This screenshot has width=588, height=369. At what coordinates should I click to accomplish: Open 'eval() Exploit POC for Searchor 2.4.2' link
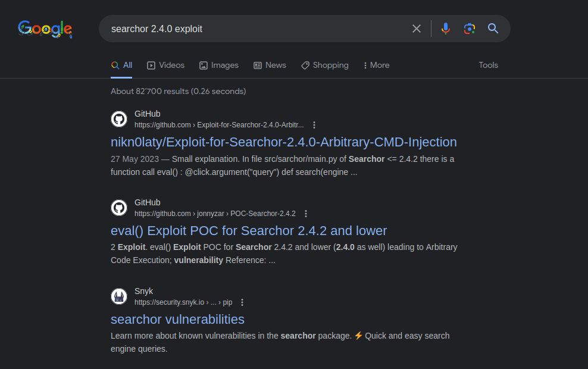[249, 231]
